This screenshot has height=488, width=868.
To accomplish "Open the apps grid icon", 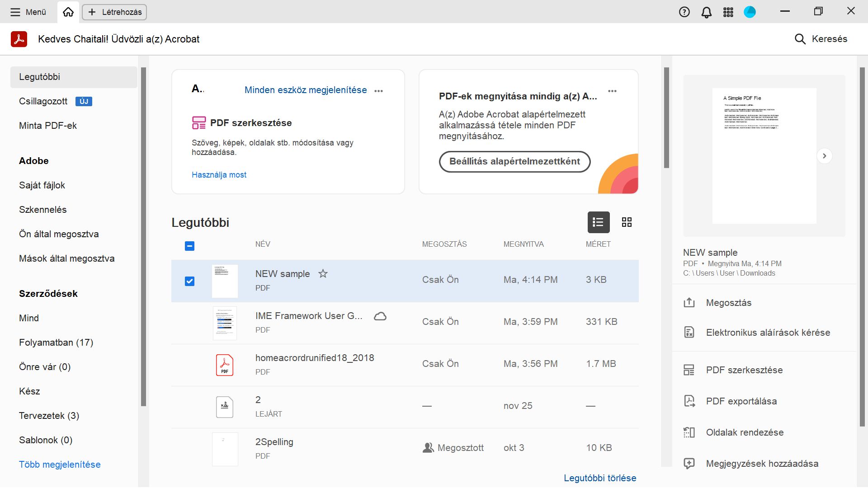I will click(728, 12).
